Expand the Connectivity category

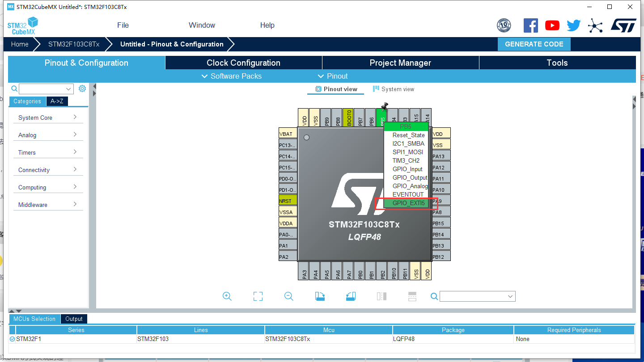[x=48, y=170]
